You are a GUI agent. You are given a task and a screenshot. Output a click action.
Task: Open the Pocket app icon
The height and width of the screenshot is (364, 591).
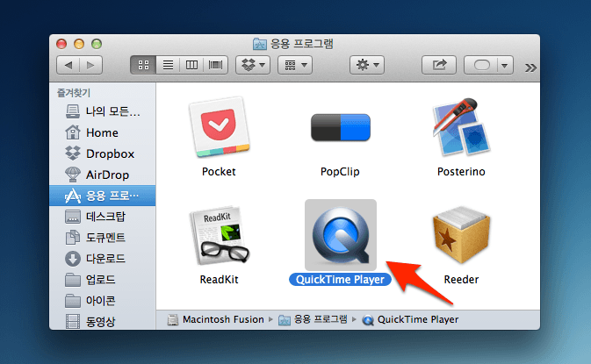220,127
